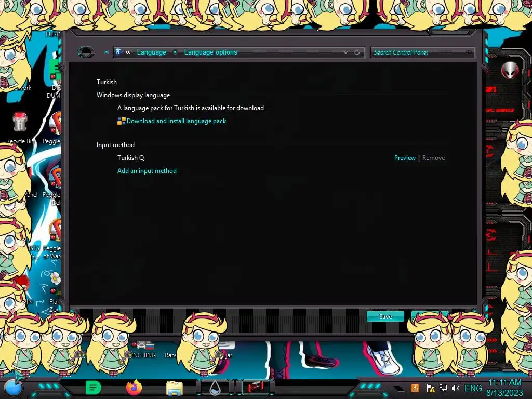Click the Windows display language heading

point(133,95)
